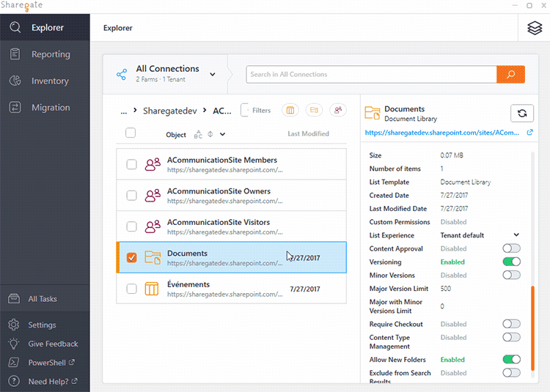
Task: Open All Tasks in sidebar
Action: pos(45,298)
